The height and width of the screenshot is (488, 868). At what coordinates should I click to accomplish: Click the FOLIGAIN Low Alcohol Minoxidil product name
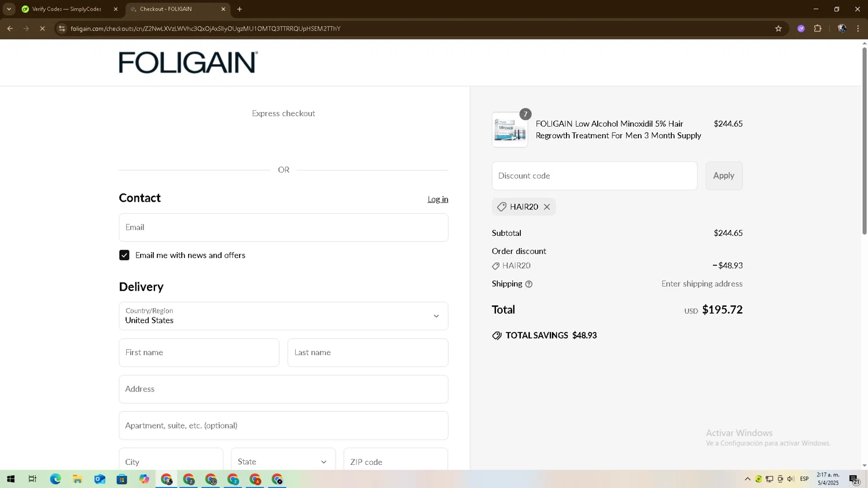[618, 130]
